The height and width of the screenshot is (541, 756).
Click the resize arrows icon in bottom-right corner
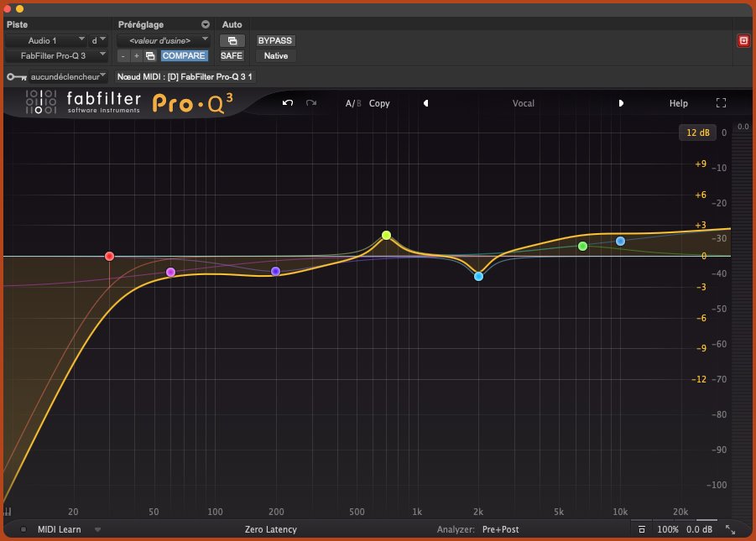(729, 529)
